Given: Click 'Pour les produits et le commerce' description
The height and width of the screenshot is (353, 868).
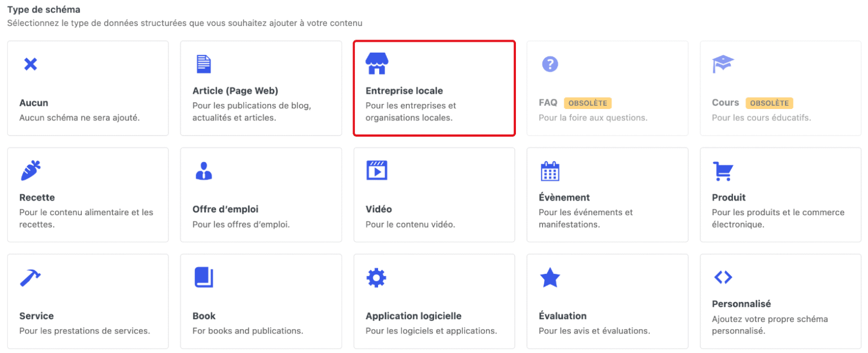Looking at the screenshot, I should coord(778,219).
